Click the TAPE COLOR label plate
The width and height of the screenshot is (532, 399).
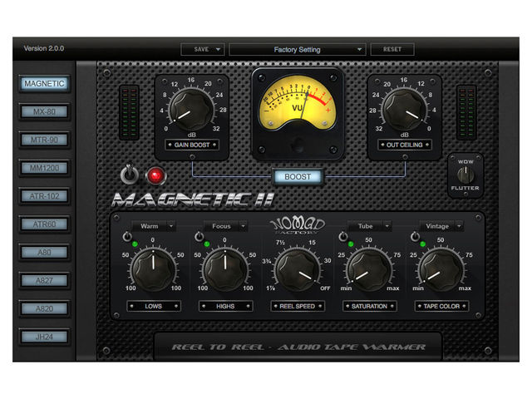[441, 306]
